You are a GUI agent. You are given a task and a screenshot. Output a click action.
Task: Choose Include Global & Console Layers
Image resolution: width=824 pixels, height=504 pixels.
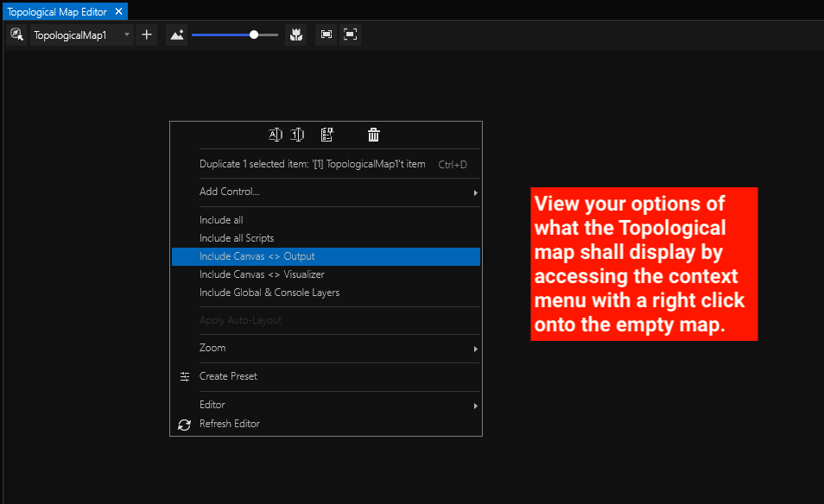coord(269,293)
